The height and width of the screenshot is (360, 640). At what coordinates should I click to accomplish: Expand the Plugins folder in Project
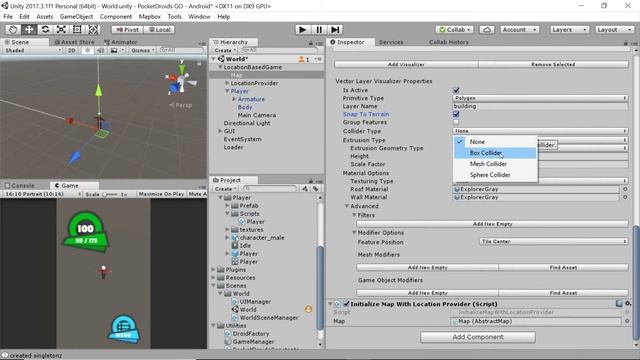click(213, 269)
